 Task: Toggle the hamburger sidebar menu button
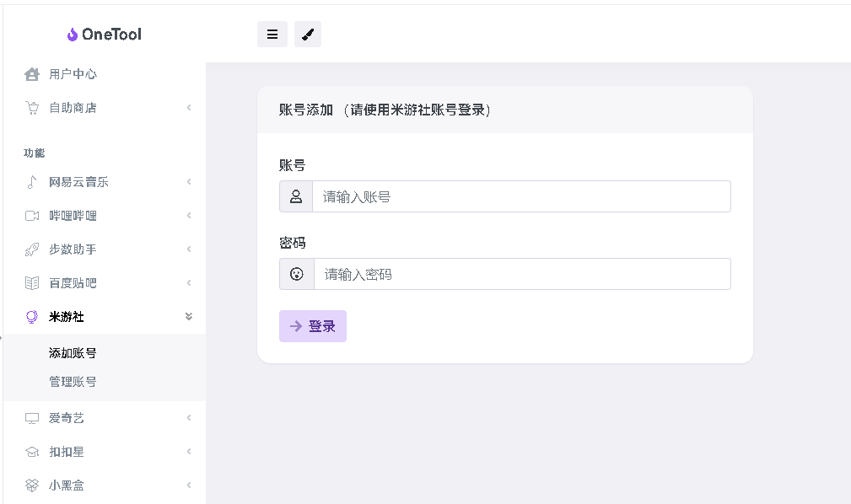click(272, 35)
